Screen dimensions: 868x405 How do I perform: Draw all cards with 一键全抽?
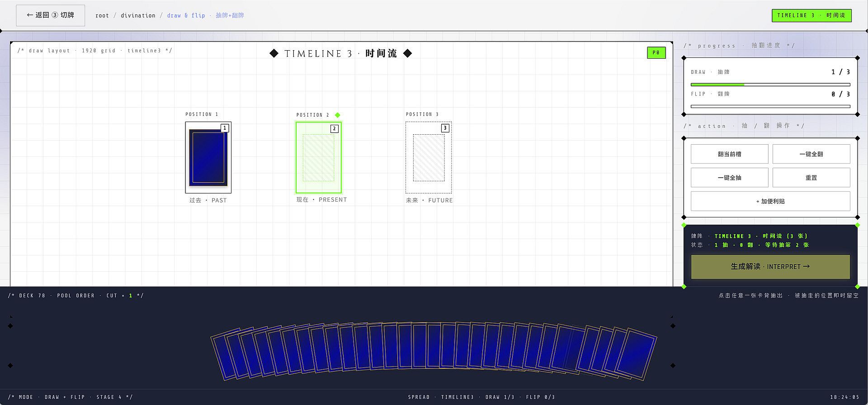coord(729,178)
